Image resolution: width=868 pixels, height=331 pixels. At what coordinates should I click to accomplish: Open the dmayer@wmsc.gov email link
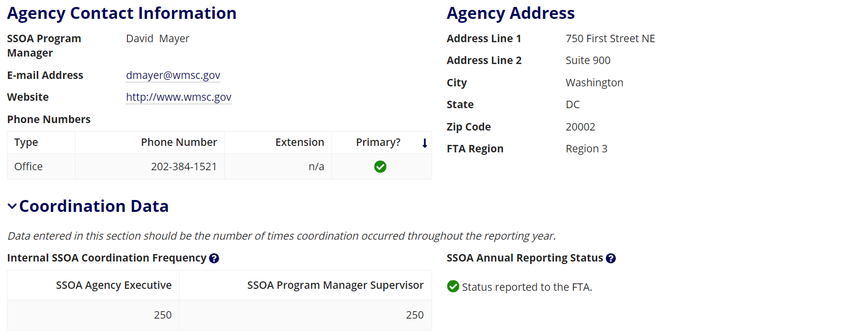[x=173, y=75]
